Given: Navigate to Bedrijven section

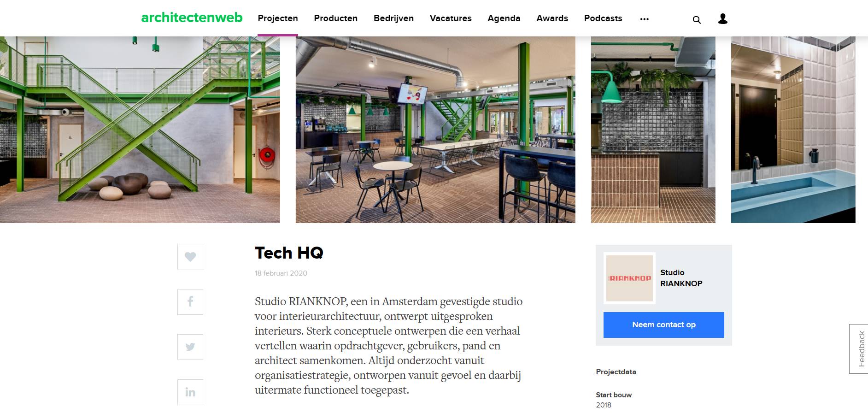Looking at the screenshot, I should point(393,18).
